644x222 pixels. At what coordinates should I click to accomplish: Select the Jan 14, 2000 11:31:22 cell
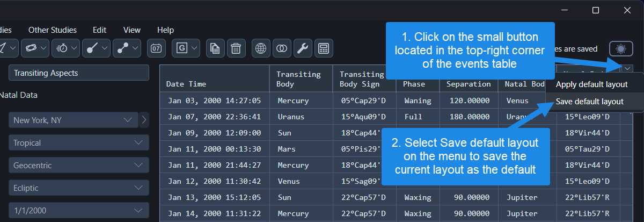coord(215,213)
